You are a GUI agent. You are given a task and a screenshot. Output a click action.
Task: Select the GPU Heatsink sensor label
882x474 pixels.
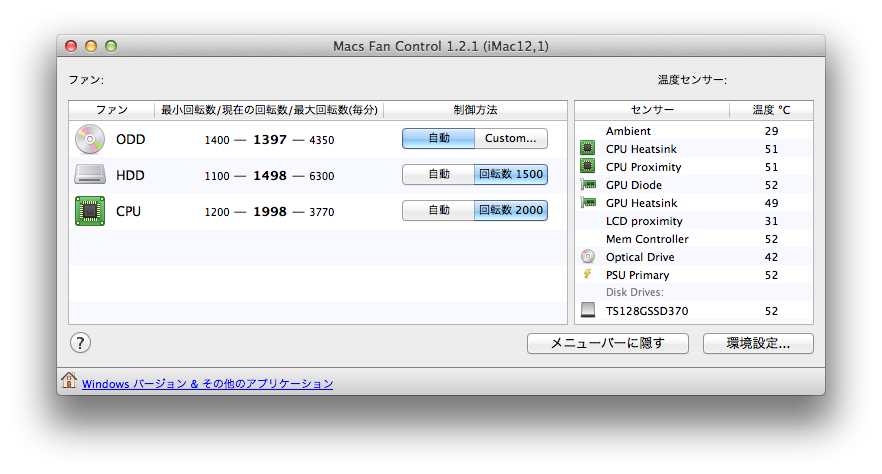[642, 203]
